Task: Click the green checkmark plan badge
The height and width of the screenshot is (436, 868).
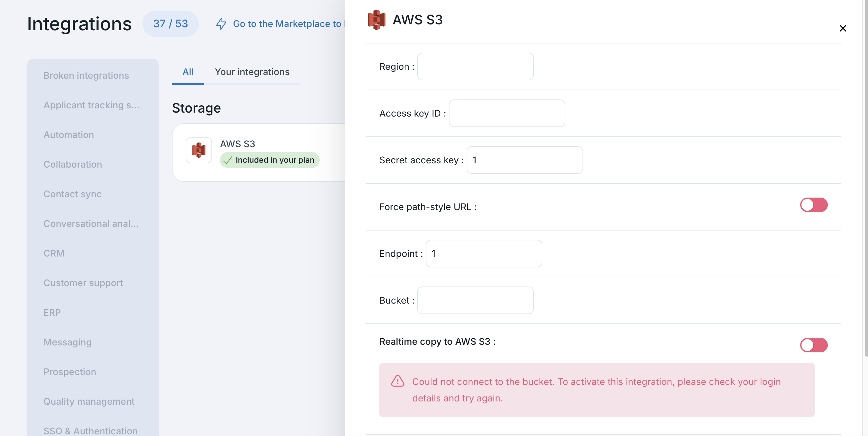Action: coord(270,160)
